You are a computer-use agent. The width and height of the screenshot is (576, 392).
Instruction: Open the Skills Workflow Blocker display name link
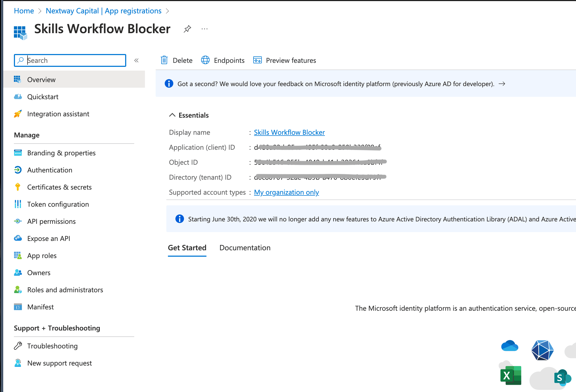click(289, 132)
